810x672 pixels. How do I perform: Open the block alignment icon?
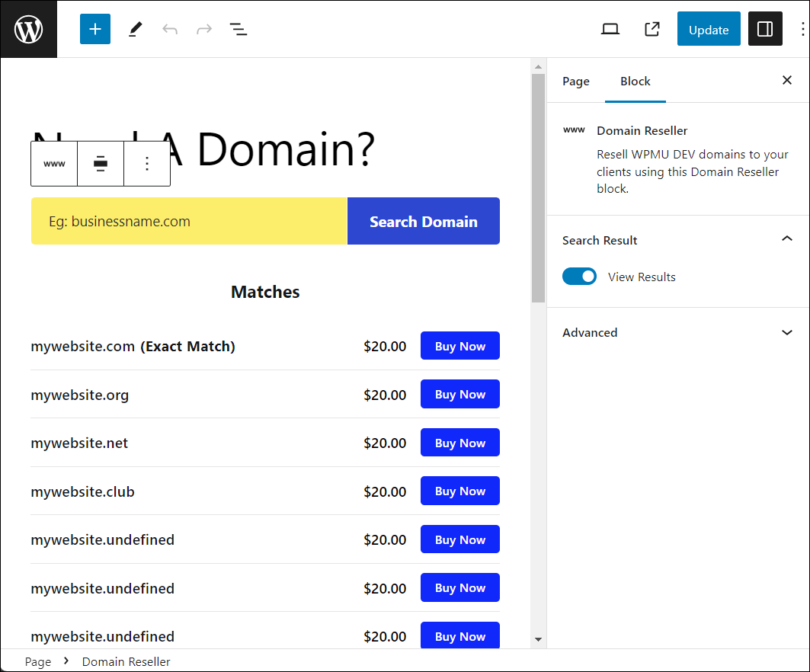[x=100, y=163]
